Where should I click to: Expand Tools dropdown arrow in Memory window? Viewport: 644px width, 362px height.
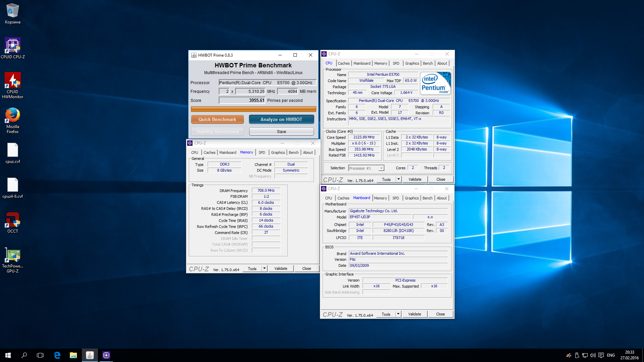tap(264, 268)
